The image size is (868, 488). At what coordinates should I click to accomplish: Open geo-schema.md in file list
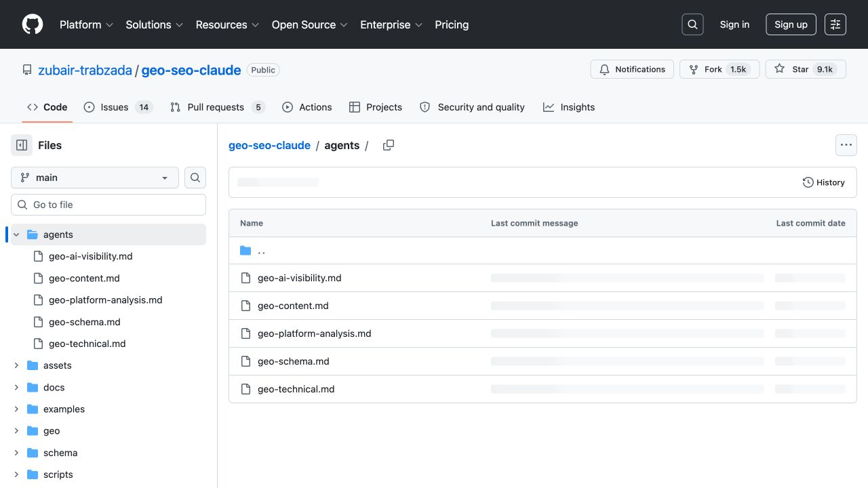[x=294, y=361]
